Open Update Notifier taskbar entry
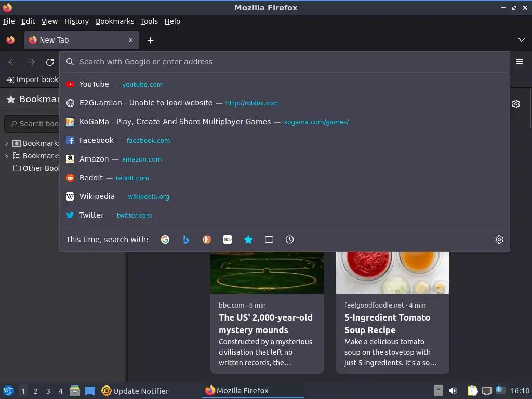The width and height of the screenshot is (532, 399). 135,391
